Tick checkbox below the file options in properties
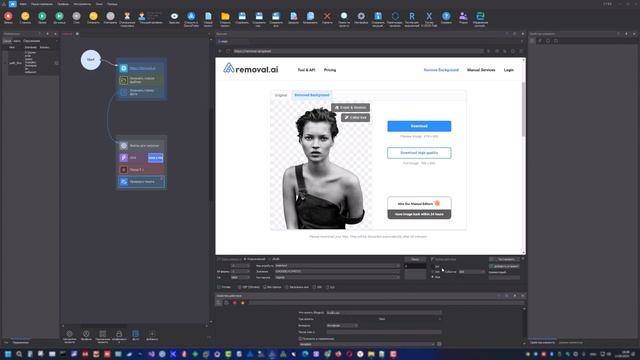Screen dimensions: 640x360 tap(300, 338)
